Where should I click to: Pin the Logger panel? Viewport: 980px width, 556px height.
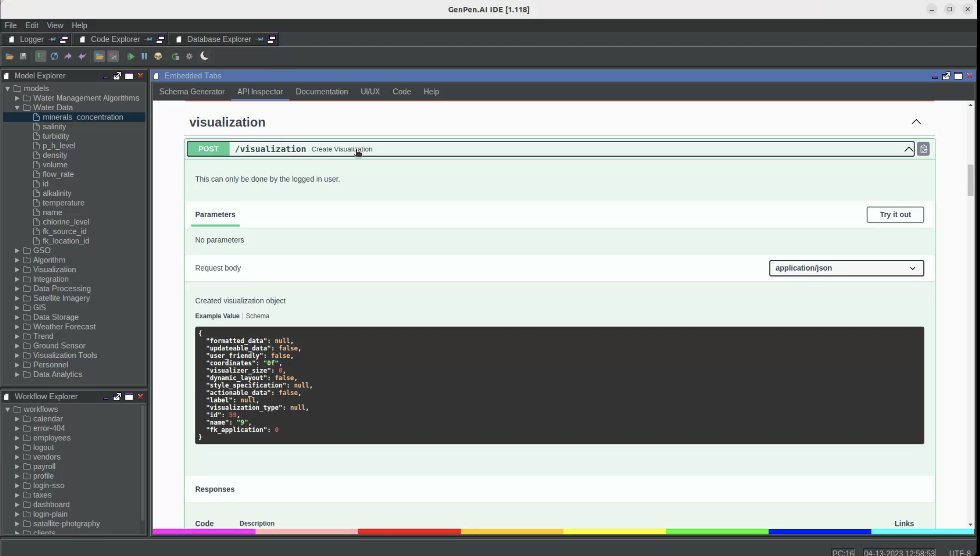53,39
